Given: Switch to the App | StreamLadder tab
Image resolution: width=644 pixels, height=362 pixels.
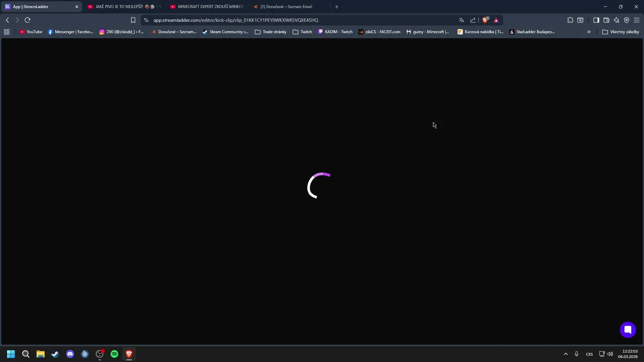Looking at the screenshot, I should (41, 7).
